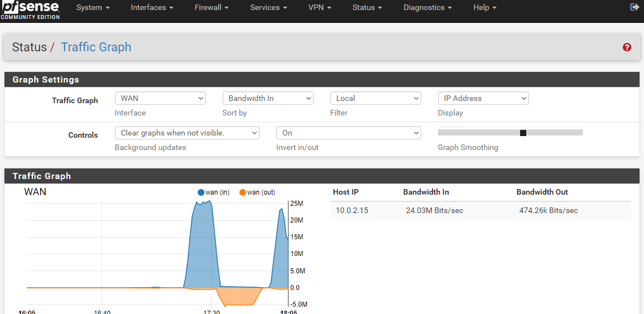
Task: Open the Background updates dropdown
Action: tap(187, 133)
